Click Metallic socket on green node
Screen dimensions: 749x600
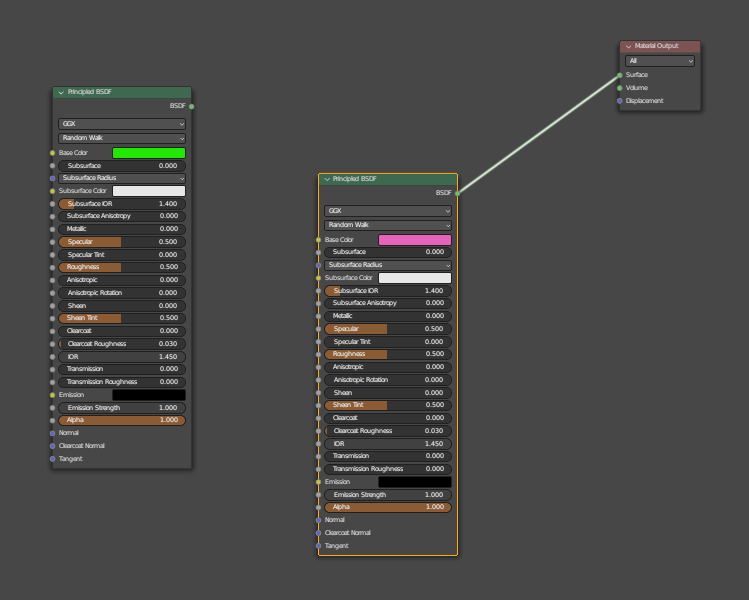coord(53,229)
